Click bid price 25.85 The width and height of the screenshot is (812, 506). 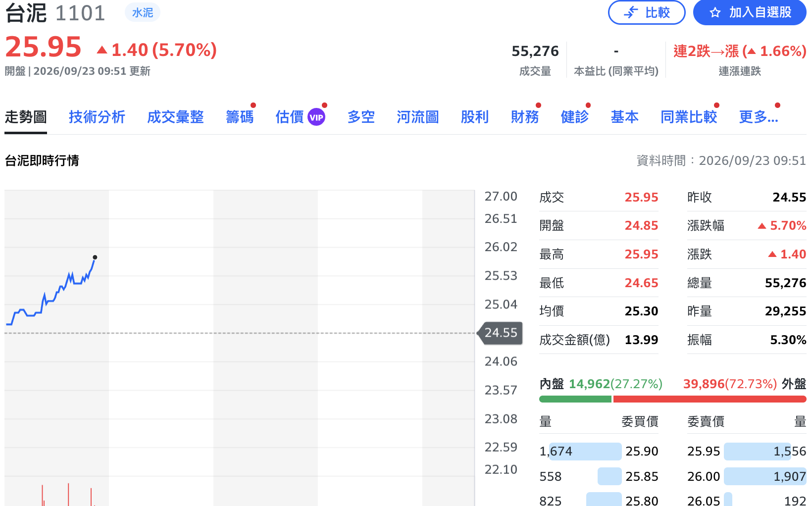tap(642, 477)
